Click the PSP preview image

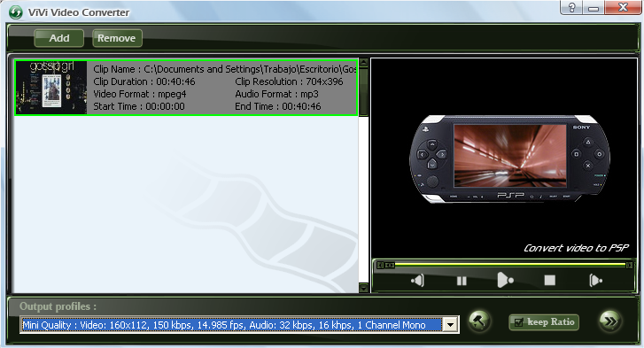tap(509, 159)
